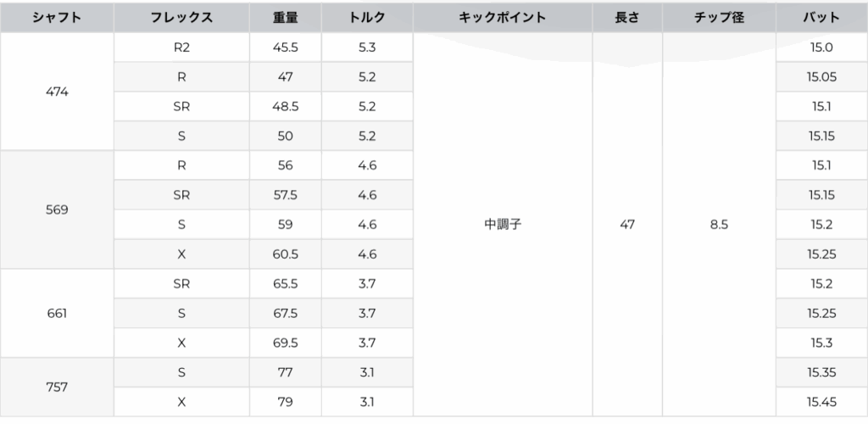Select the 重量 header cell

(285, 17)
